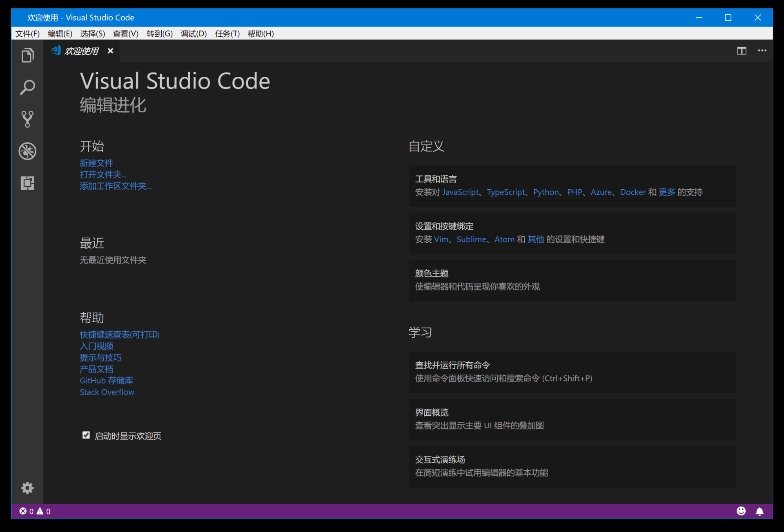Click the Stack Overflow help link
Image resolution: width=784 pixels, height=532 pixels.
point(107,392)
